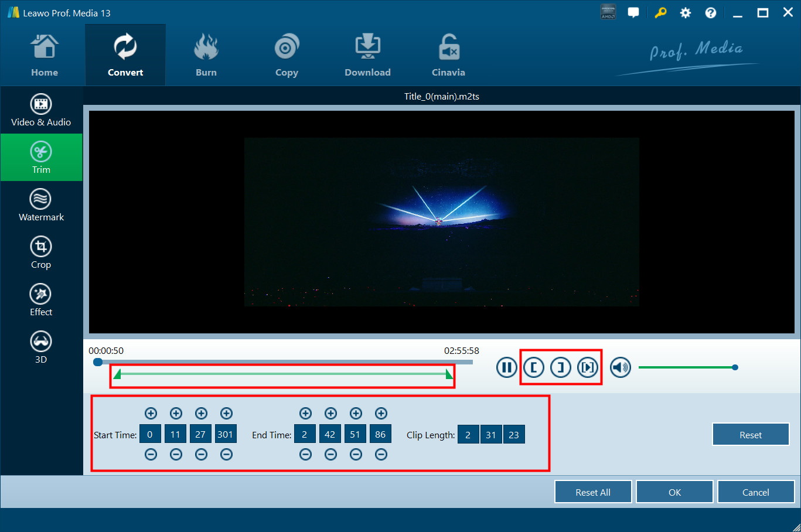Screen dimensions: 801x532
Task: Click the video preview frame
Action: coord(442,222)
